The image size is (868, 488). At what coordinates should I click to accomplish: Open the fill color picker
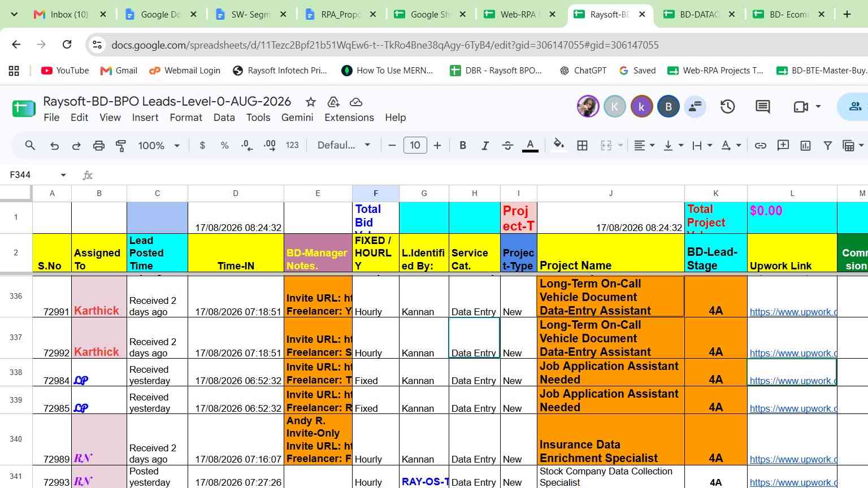(558, 146)
